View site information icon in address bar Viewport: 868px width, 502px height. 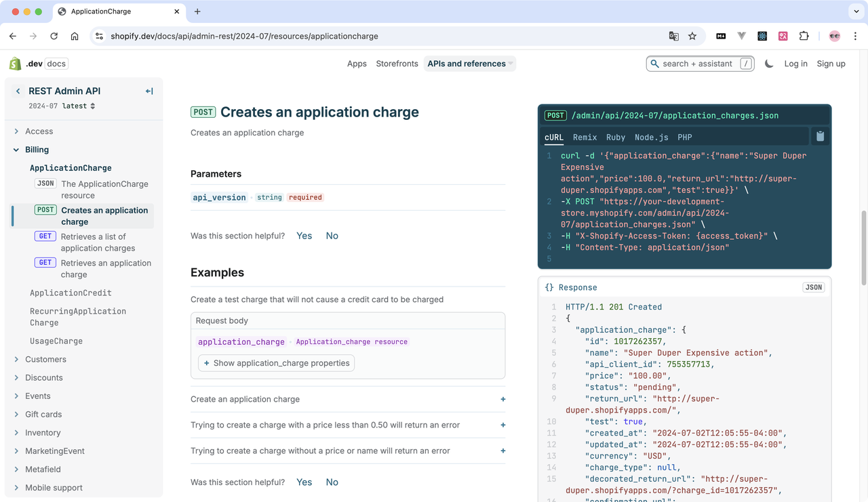99,36
